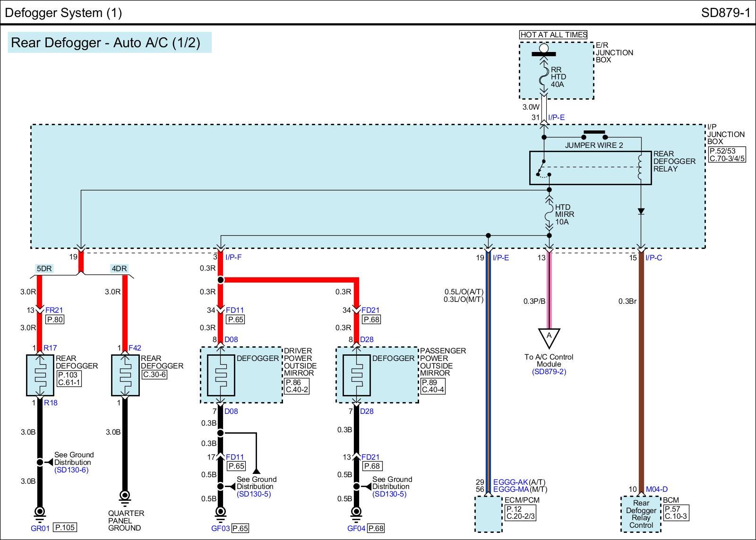The height and width of the screenshot is (540, 756).
Task: Click the '3.0W' wire label
Action: tap(531, 107)
